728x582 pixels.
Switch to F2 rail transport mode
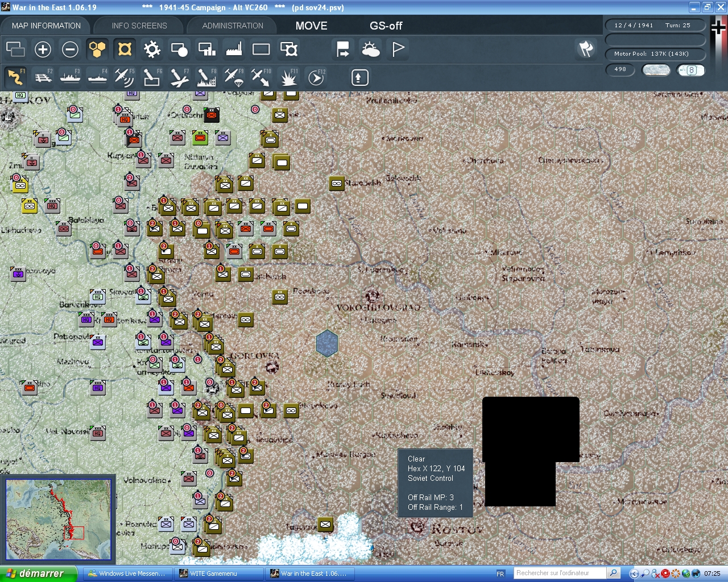[43, 77]
